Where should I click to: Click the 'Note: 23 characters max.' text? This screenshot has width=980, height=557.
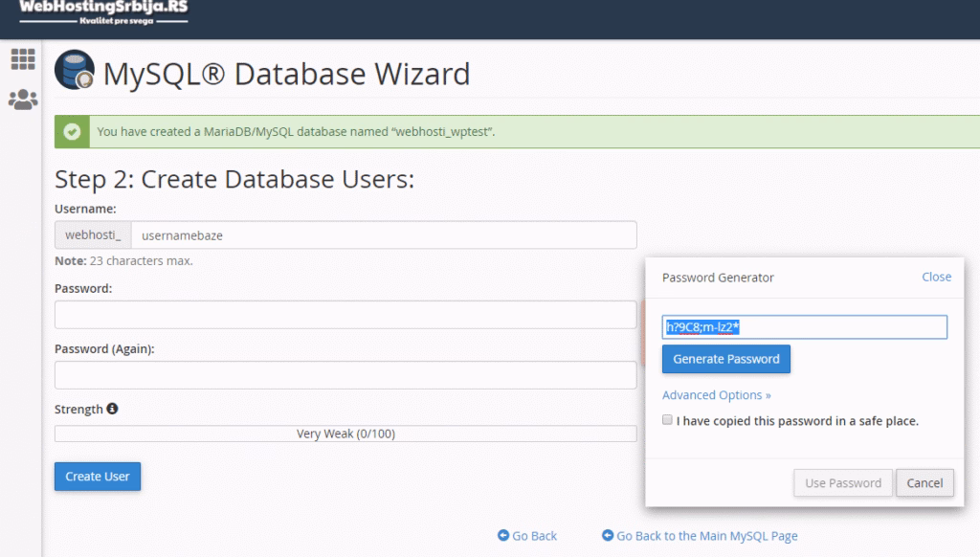point(123,260)
